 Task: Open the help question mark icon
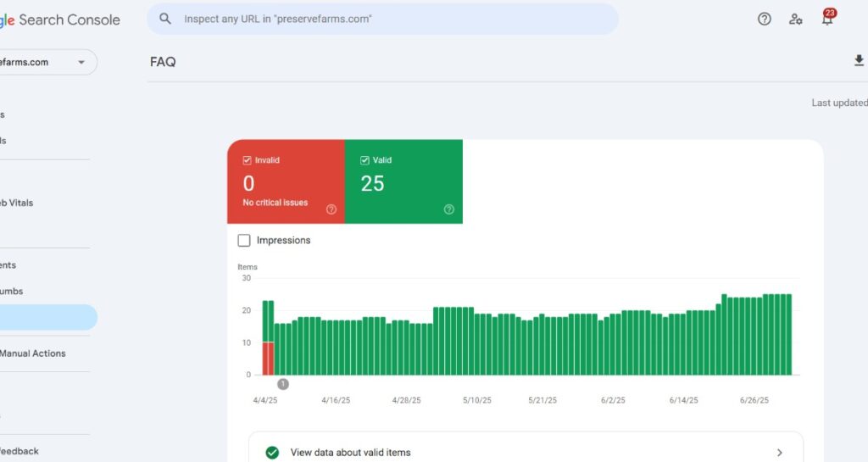coord(764,19)
